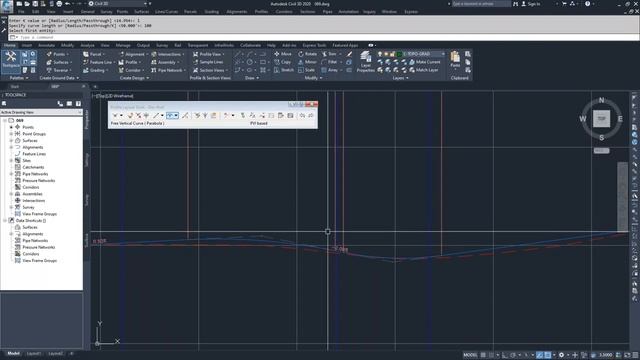Viewport: 640px width, 360px height.
Task: Open the Annotate ribbon tab
Action: coord(47,45)
